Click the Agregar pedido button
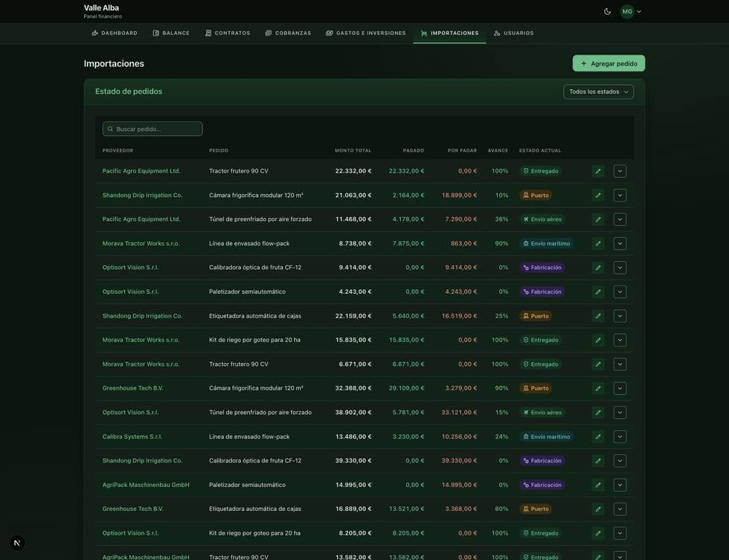Image resolution: width=729 pixels, height=560 pixels. (x=608, y=63)
